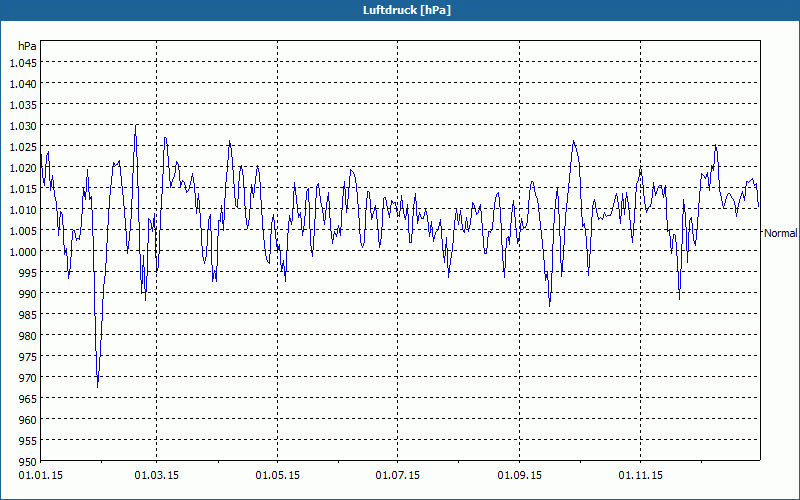Click the 1.025 axis value

coord(23,146)
